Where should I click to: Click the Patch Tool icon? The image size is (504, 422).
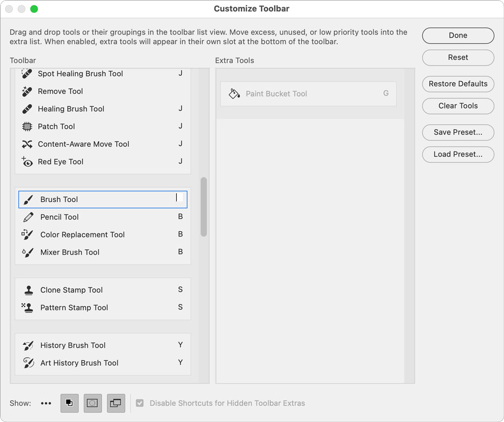click(28, 127)
